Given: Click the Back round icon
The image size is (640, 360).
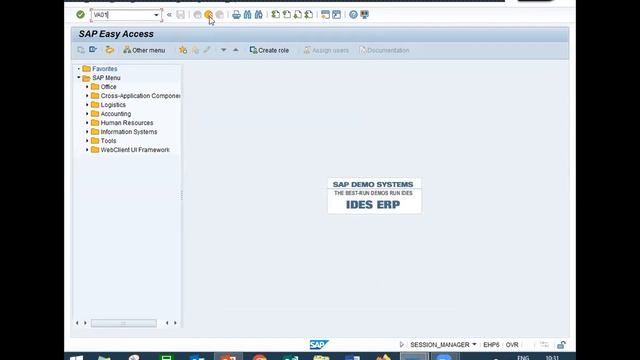Looking at the screenshot, I should pos(198,15).
